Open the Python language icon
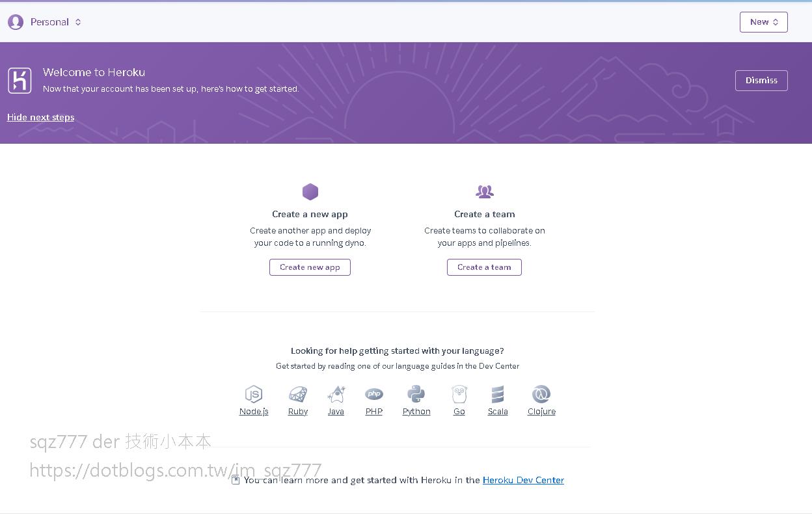The image size is (812, 517). point(416,394)
